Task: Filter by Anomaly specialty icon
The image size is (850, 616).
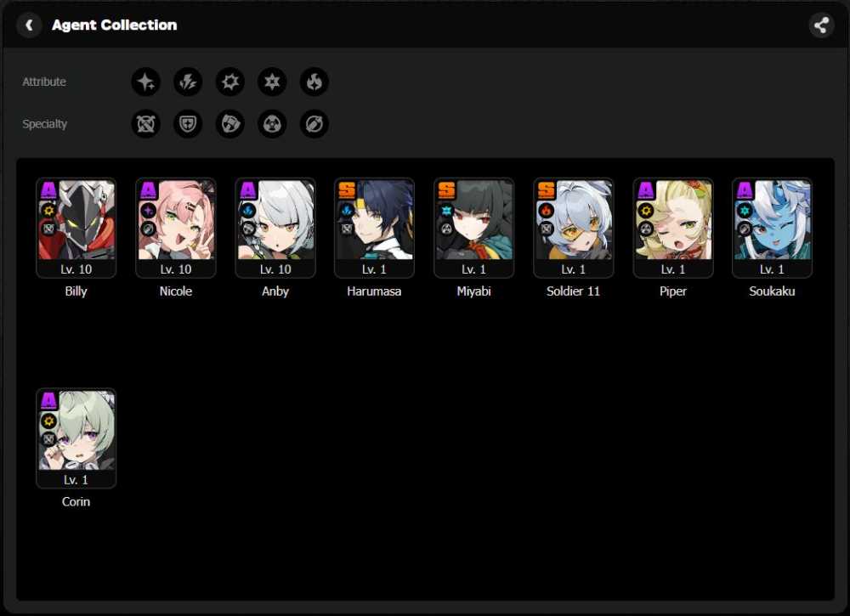Action: coord(272,124)
